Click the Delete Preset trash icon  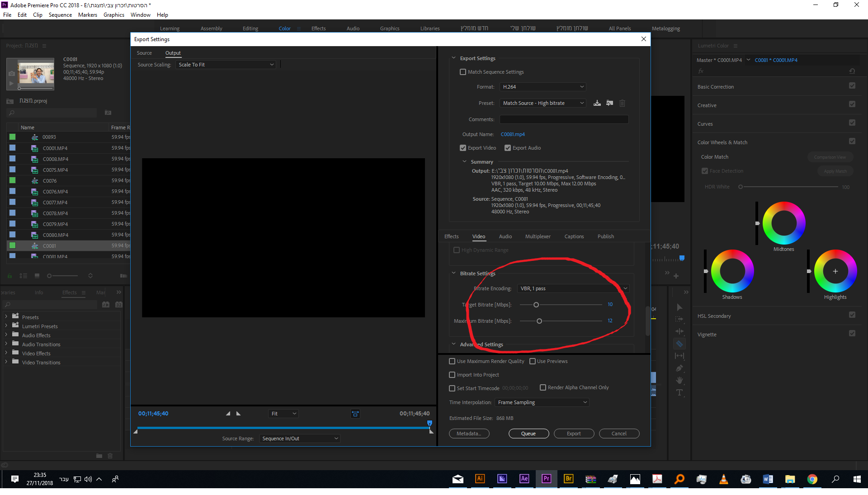(x=623, y=103)
